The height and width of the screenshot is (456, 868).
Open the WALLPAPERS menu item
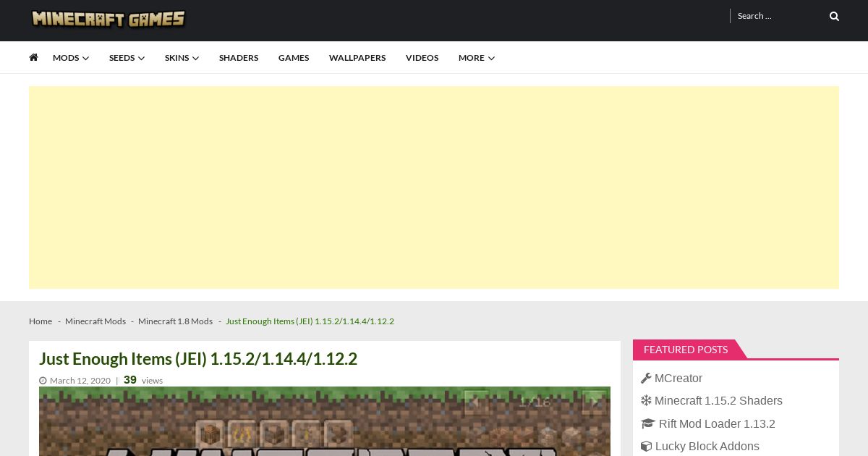click(x=357, y=58)
